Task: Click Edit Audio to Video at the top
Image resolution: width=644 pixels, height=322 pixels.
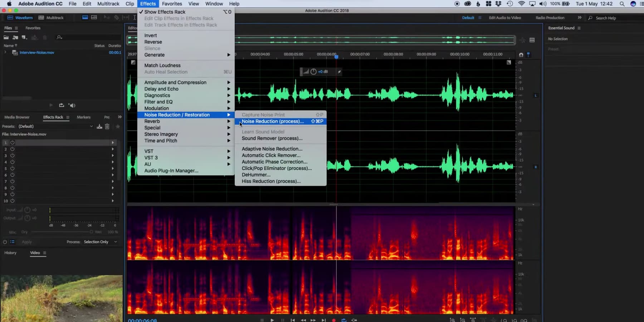Action: pos(506,18)
